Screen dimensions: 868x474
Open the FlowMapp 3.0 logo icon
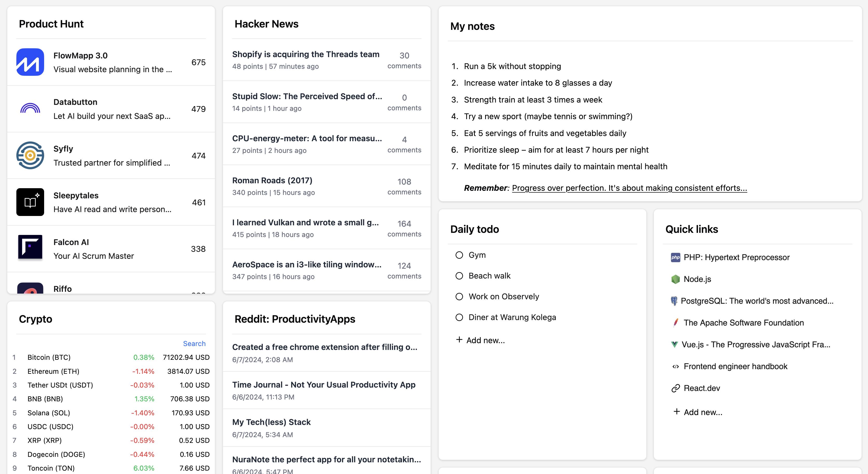point(30,62)
